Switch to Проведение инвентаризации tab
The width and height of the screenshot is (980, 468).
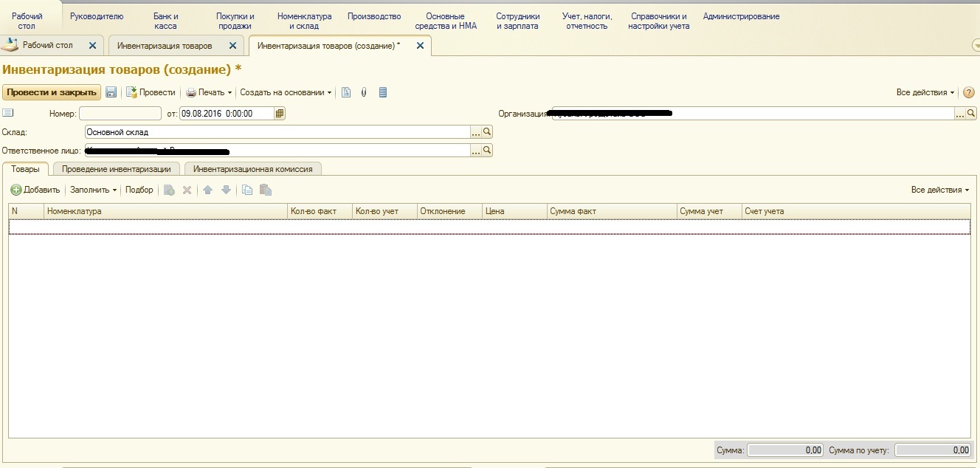pyautogui.click(x=117, y=169)
